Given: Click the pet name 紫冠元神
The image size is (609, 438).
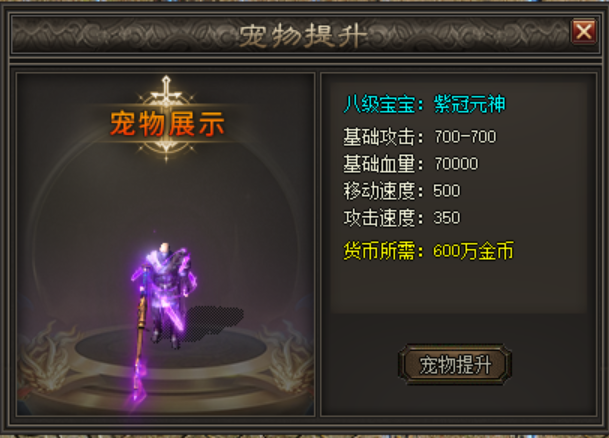Looking at the screenshot, I should click(470, 104).
